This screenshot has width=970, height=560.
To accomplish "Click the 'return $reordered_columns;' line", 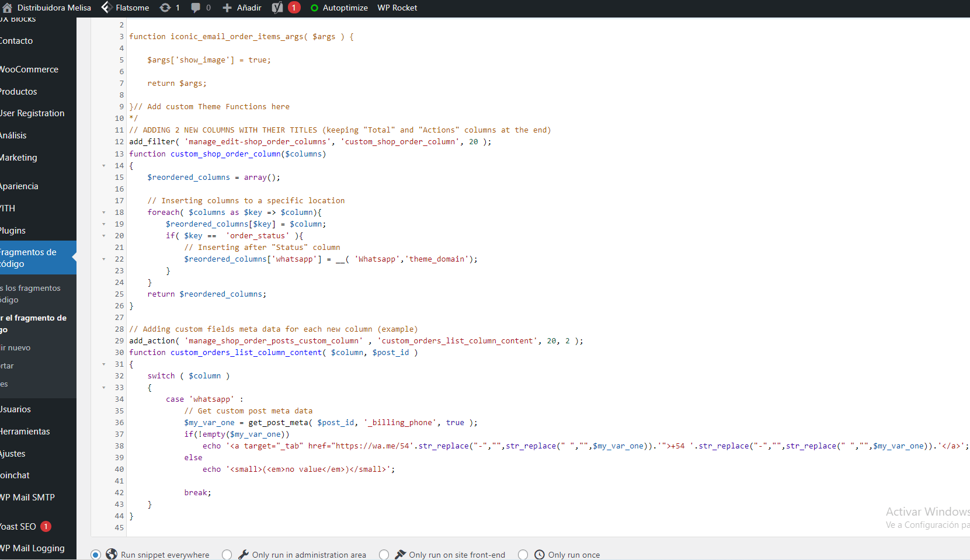I will 207,294.
